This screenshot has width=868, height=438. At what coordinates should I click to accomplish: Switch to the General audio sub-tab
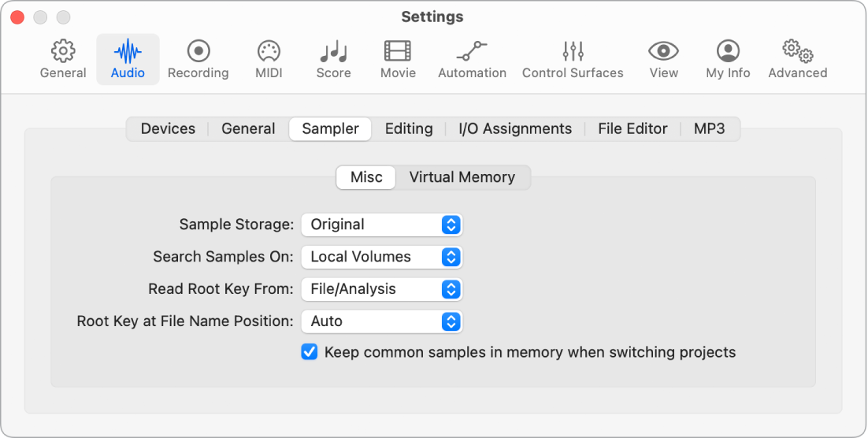248,129
